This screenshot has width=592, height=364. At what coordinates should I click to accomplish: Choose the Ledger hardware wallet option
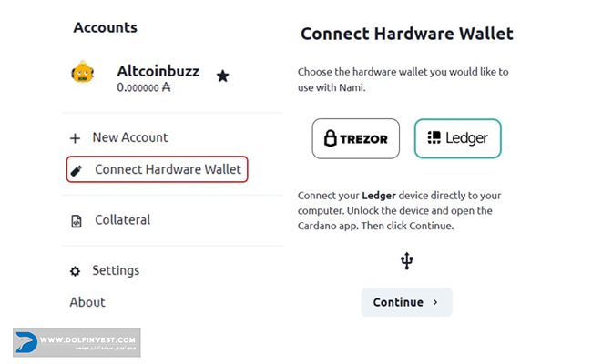[457, 139]
